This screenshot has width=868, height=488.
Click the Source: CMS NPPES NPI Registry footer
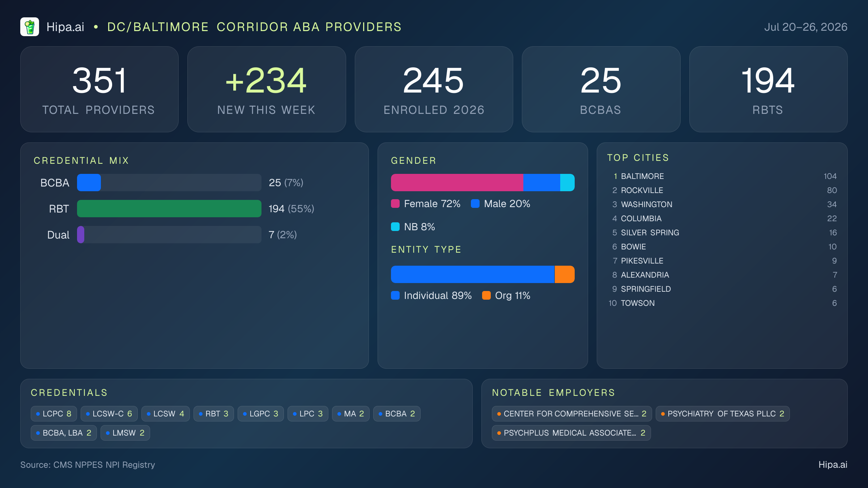[x=88, y=465]
